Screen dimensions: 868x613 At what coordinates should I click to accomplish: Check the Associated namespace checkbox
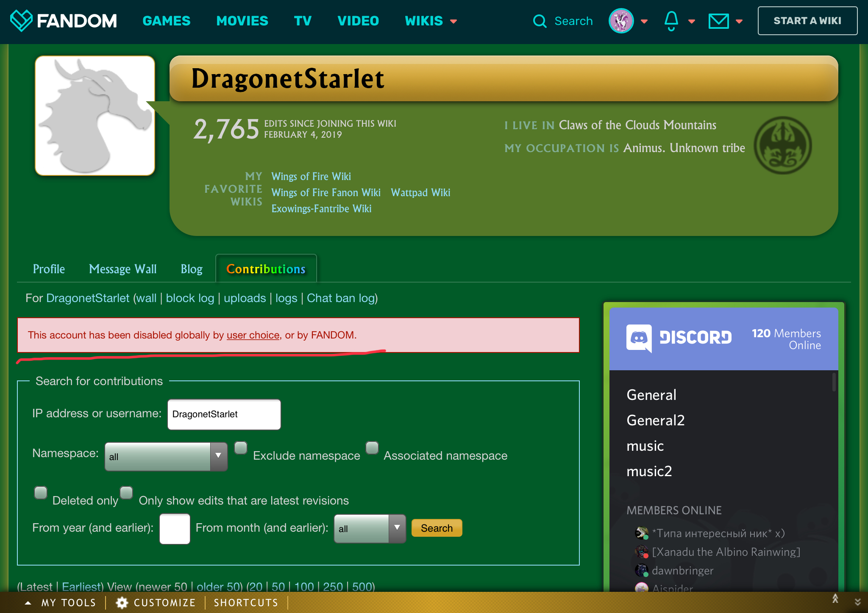pyautogui.click(x=372, y=448)
